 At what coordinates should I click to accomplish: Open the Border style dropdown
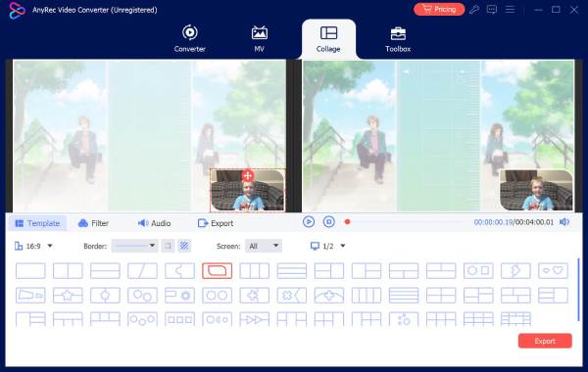pyautogui.click(x=134, y=246)
